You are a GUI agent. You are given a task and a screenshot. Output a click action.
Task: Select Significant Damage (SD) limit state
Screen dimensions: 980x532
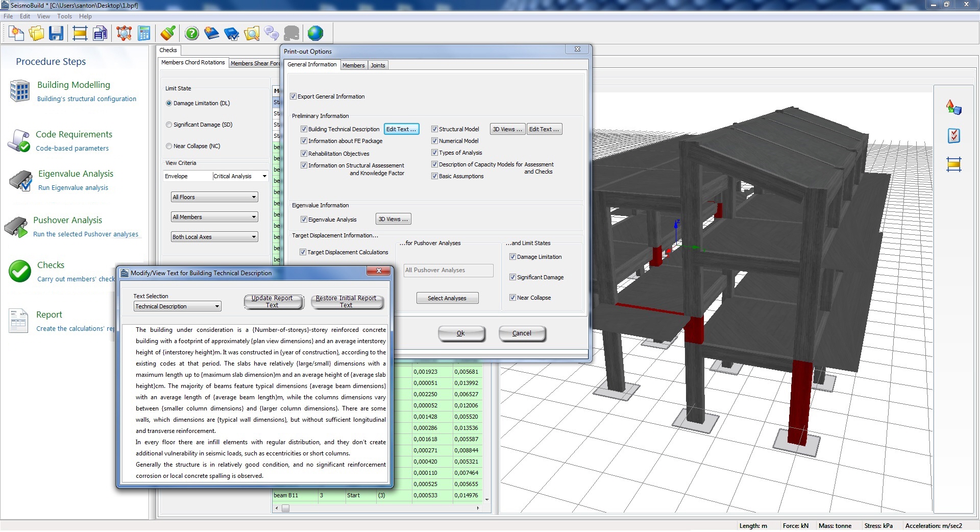(x=169, y=125)
